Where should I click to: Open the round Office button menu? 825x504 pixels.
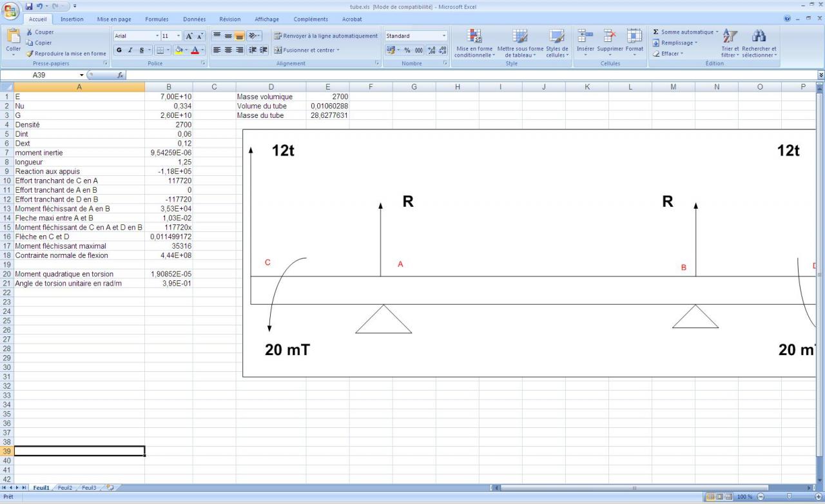click(11, 11)
